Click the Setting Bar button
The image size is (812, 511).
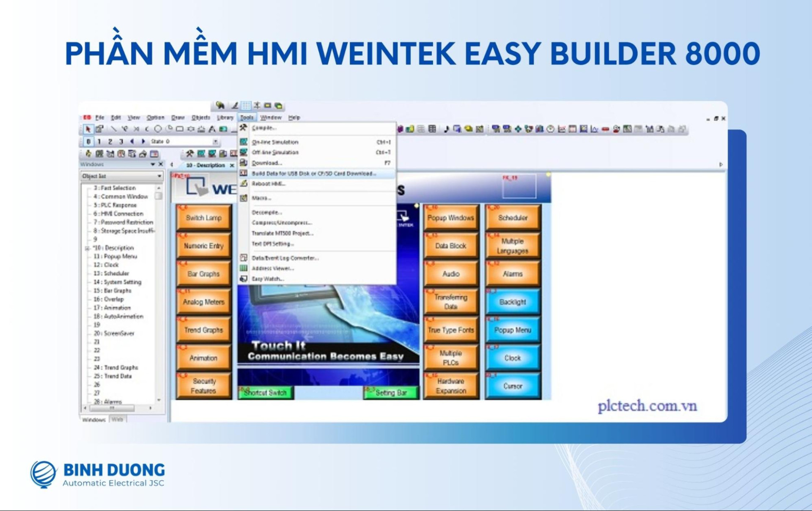(391, 393)
